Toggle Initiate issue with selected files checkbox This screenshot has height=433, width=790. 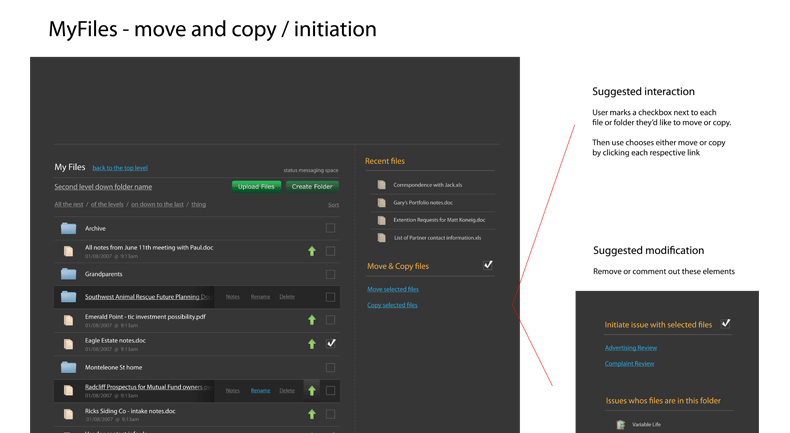point(726,323)
